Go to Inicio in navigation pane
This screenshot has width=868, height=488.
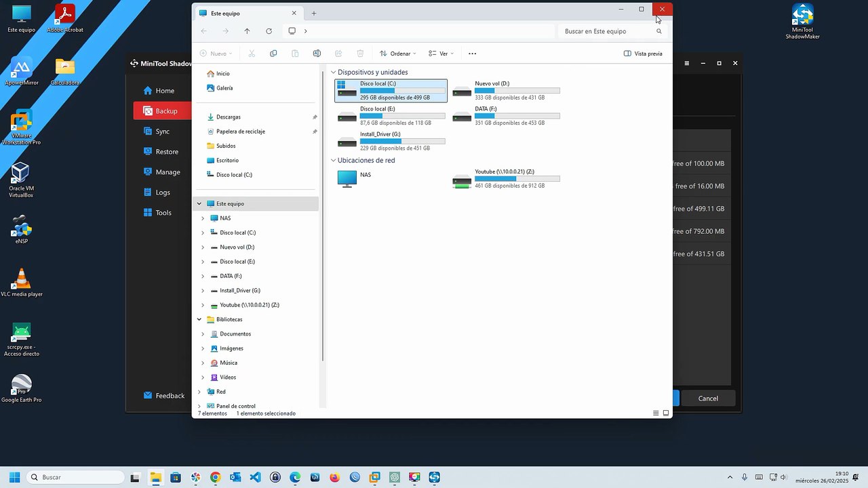[218, 74]
